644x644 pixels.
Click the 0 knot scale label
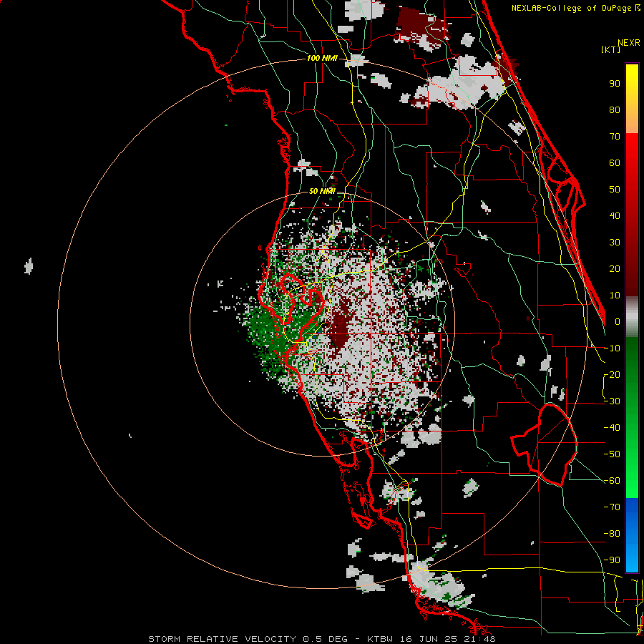(x=618, y=321)
